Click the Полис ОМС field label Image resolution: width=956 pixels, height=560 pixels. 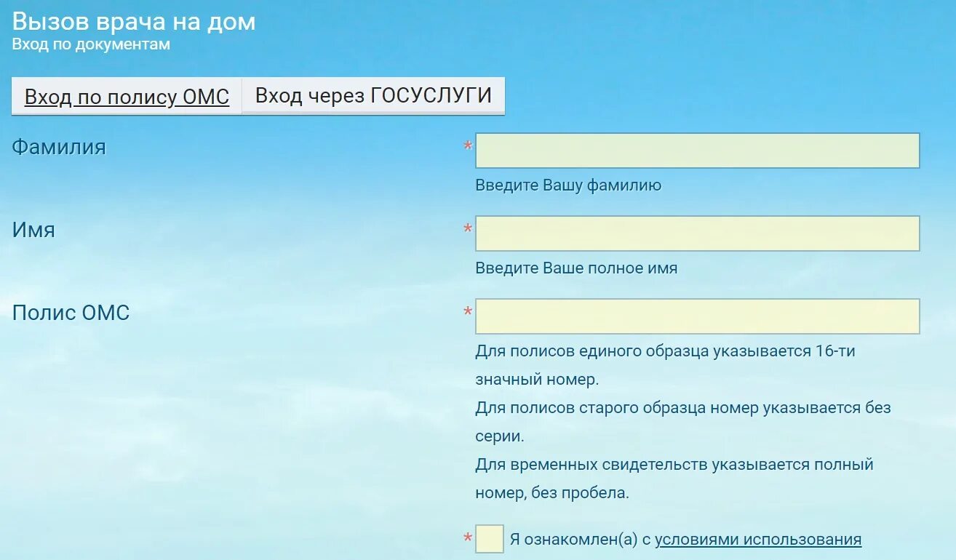point(71,313)
